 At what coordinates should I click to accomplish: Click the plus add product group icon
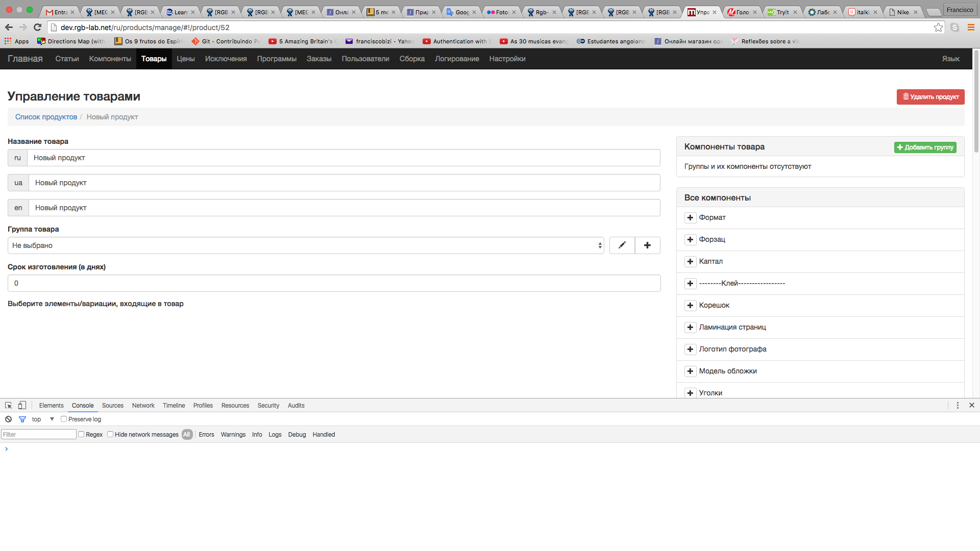pos(647,245)
